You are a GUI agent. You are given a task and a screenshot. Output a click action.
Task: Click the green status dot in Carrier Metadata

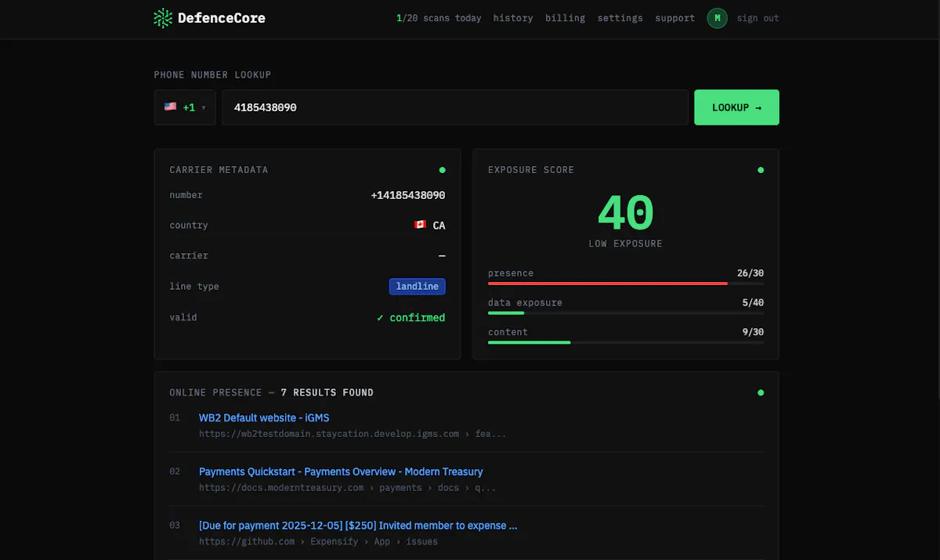tap(443, 170)
